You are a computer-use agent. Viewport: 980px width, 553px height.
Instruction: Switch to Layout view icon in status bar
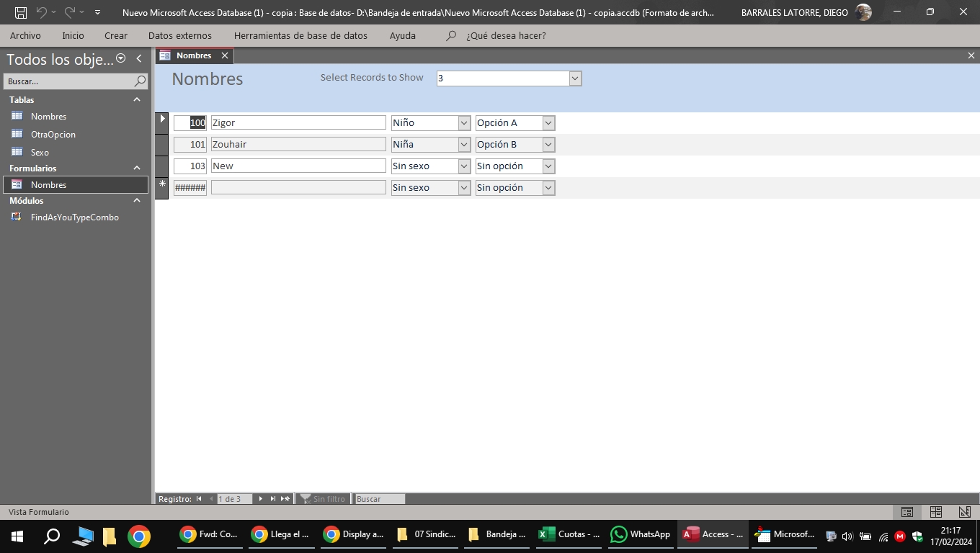click(x=936, y=512)
